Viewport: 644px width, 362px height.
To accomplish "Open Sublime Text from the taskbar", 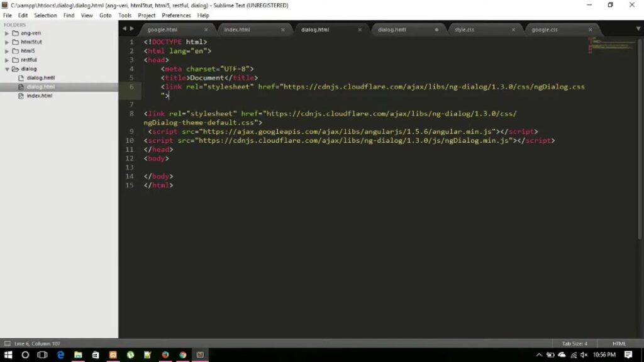I will point(200,355).
